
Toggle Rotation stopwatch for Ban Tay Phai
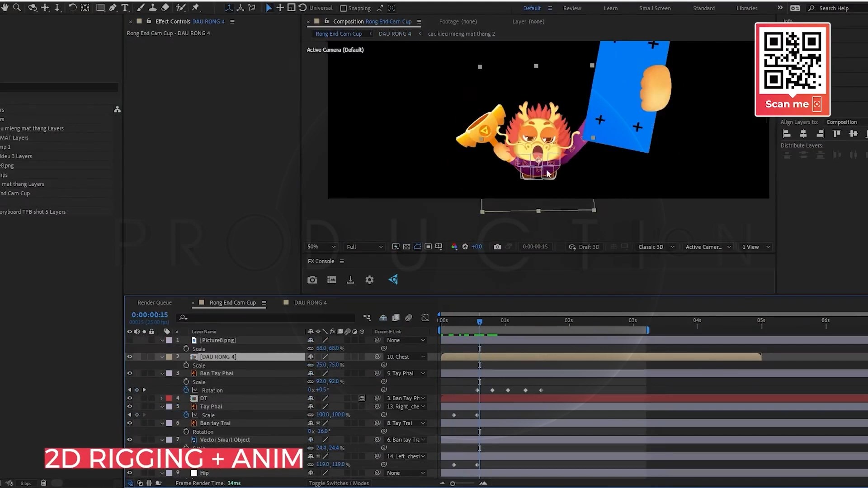click(x=186, y=390)
